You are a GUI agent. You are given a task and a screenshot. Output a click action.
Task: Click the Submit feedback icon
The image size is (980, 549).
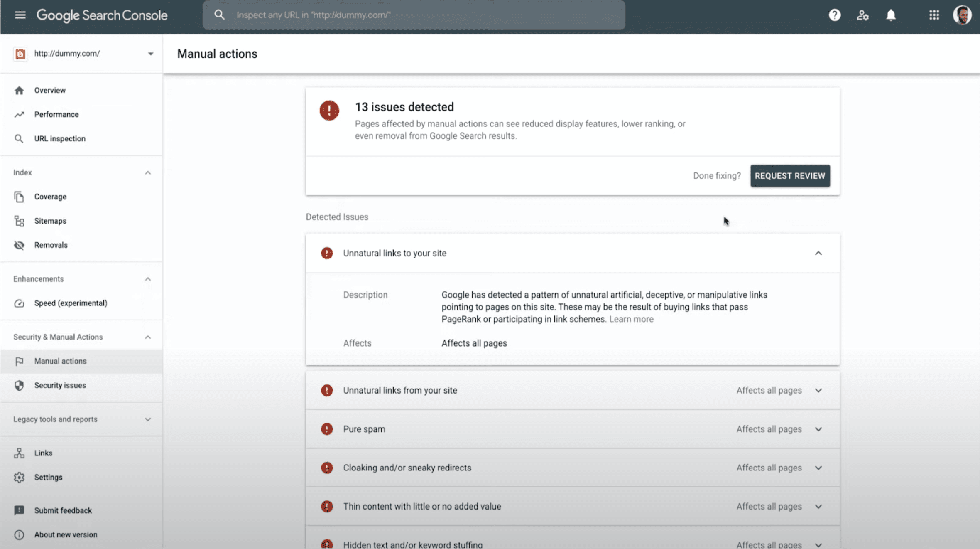tap(19, 510)
